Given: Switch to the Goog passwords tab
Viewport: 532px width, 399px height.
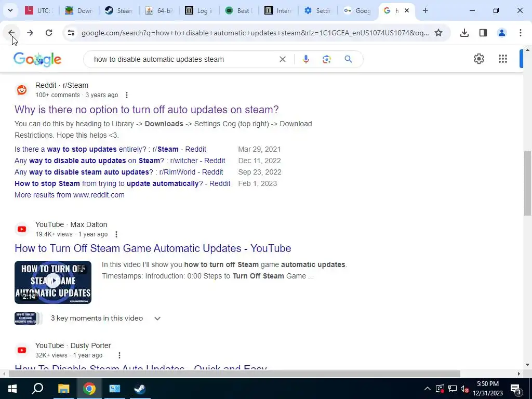Looking at the screenshot, I should (358, 10).
